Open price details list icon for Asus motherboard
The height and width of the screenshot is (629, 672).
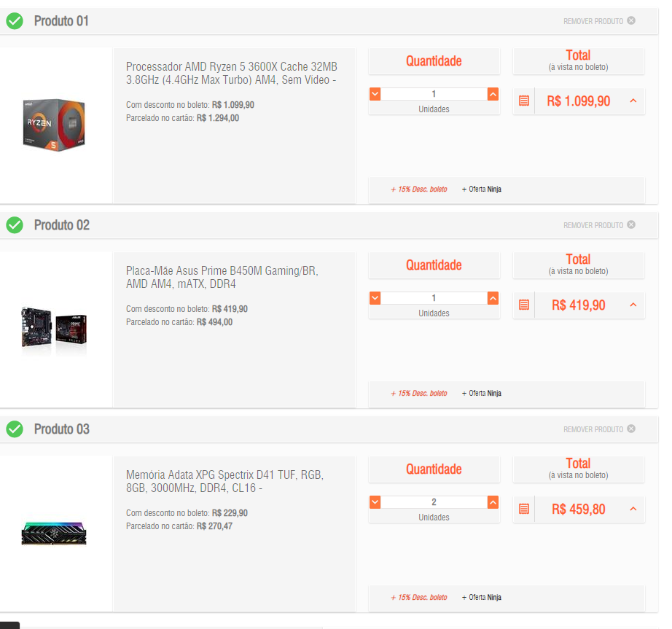[x=524, y=305]
